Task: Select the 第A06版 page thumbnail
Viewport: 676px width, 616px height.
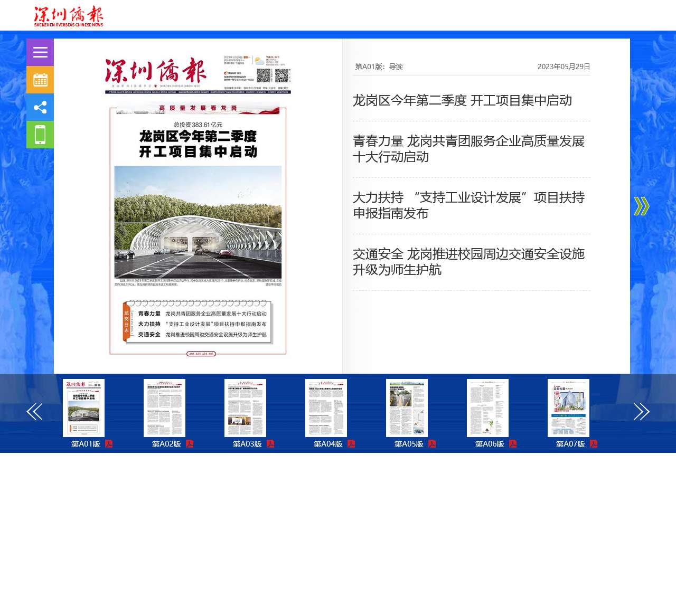Action: (x=487, y=408)
